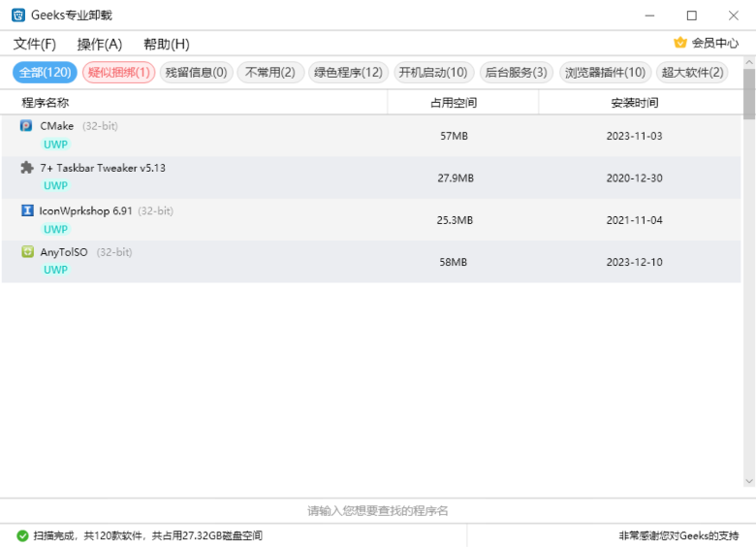
Task: Click the scrollbar up arrow
Action: pyautogui.click(x=749, y=62)
